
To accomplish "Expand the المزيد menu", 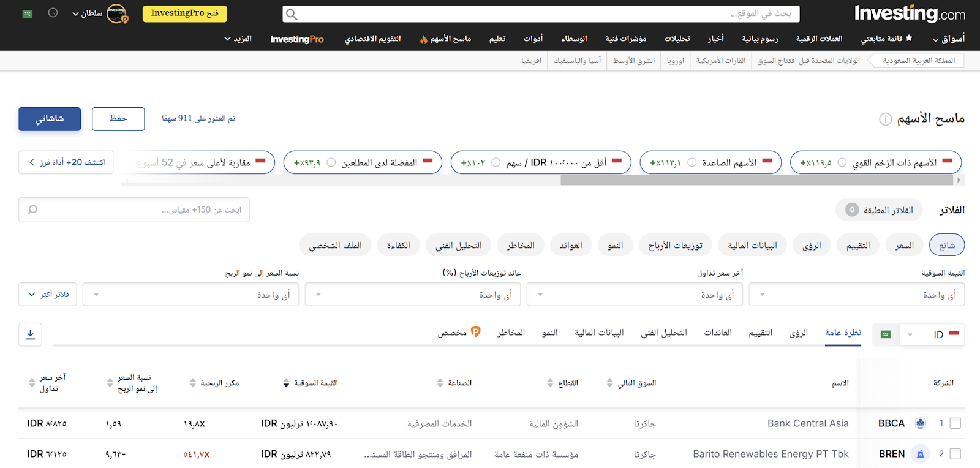I will (x=238, y=39).
